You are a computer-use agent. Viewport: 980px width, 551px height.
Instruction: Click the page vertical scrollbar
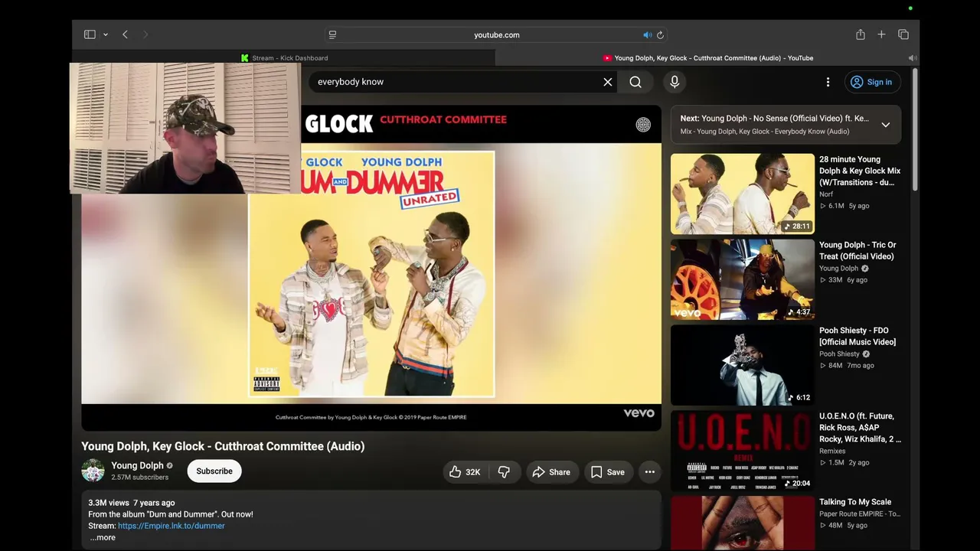click(914, 130)
